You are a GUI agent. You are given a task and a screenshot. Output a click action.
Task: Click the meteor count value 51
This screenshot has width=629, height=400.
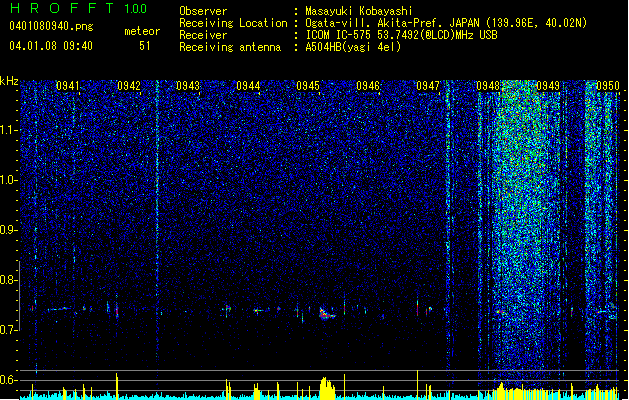(x=145, y=46)
